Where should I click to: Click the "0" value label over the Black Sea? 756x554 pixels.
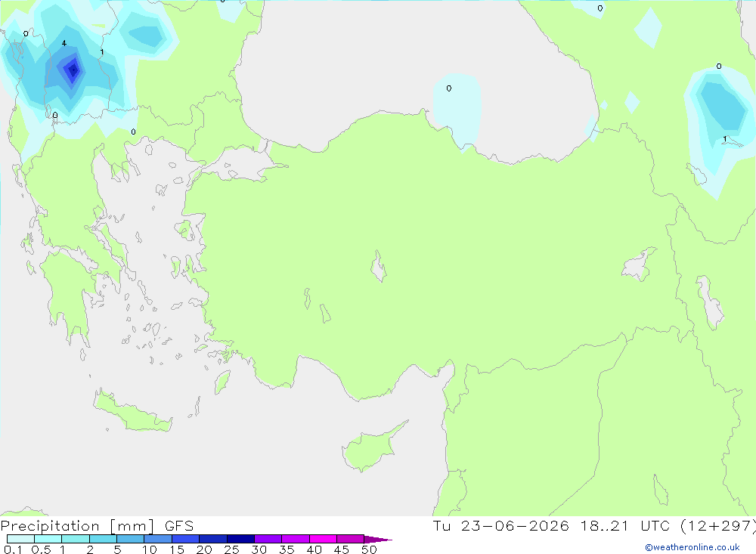coord(449,88)
